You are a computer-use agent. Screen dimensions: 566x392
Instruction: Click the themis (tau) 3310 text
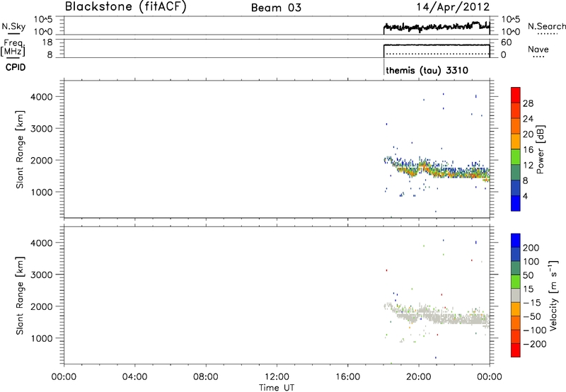[x=427, y=70]
